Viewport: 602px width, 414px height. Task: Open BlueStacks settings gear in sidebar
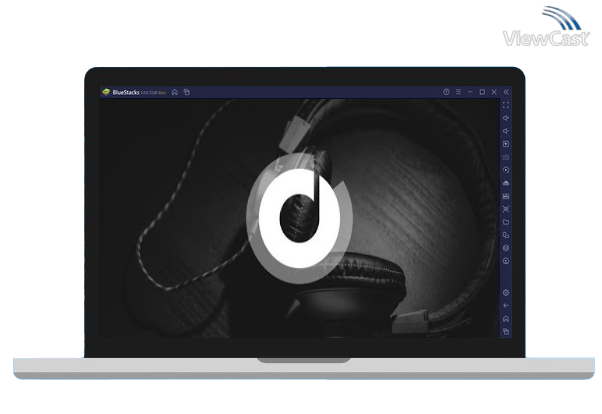[x=506, y=293]
